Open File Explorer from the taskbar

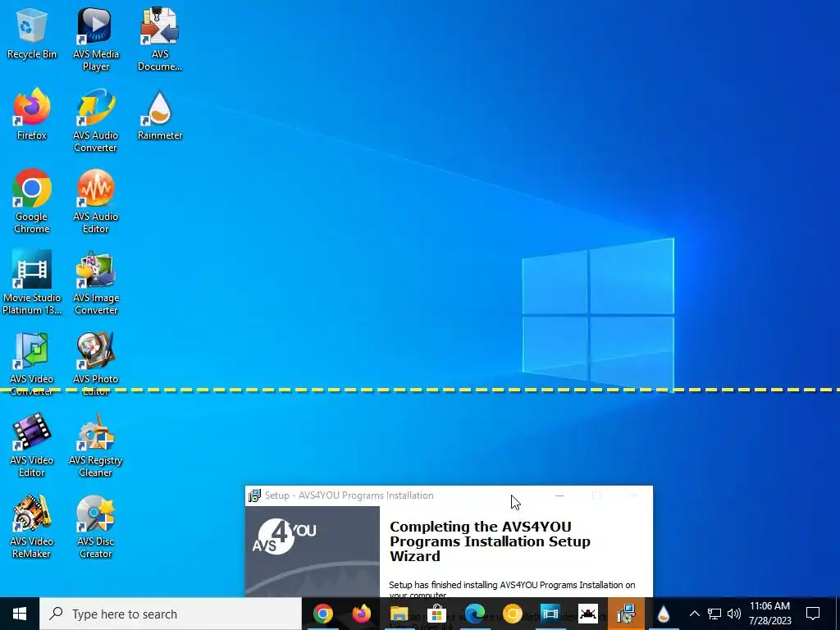[x=399, y=614]
